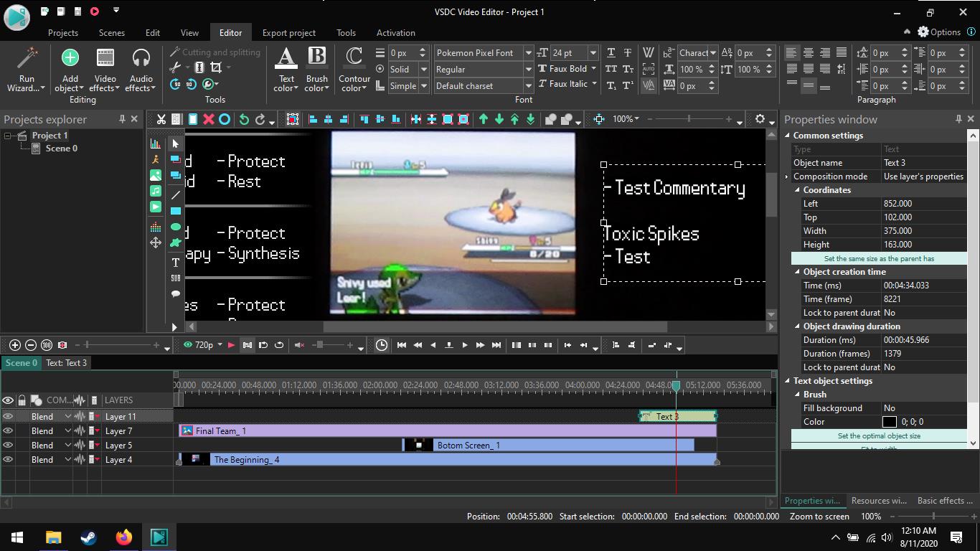The width and height of the screenshot is (980, 551).
Task: Click 'Set the same size as the parent has'
Action: (x=879, y=258)
